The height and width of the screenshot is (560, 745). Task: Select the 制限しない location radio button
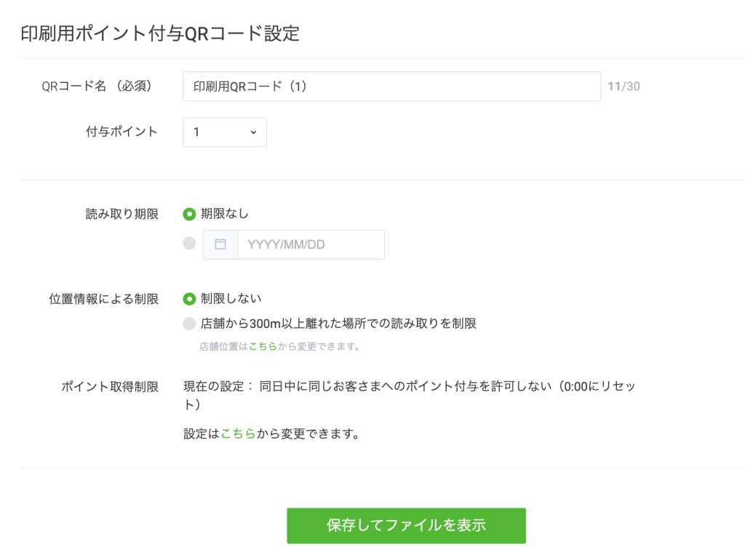pyautogui.click(x=190, y=298)
